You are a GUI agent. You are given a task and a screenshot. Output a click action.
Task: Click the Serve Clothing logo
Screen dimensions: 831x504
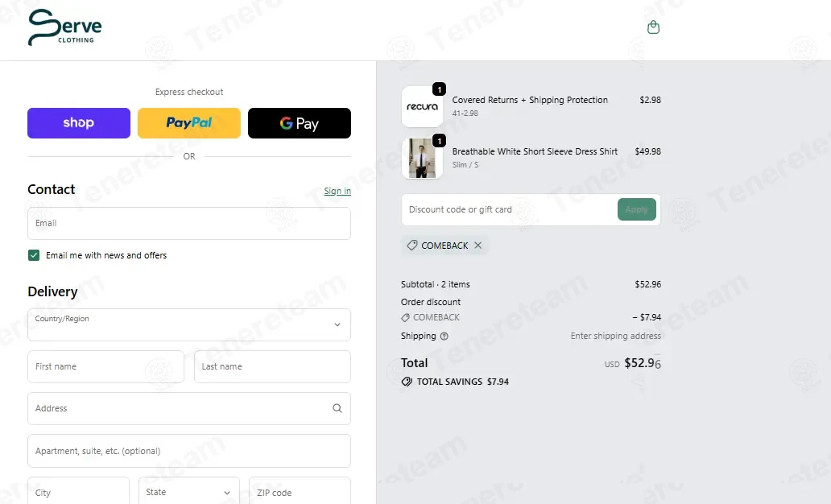64,27
